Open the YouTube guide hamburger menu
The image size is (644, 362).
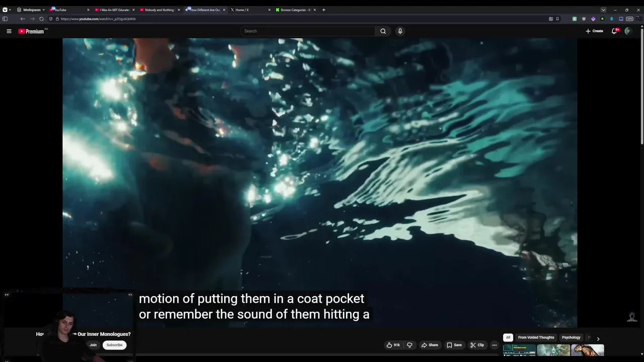9,31
